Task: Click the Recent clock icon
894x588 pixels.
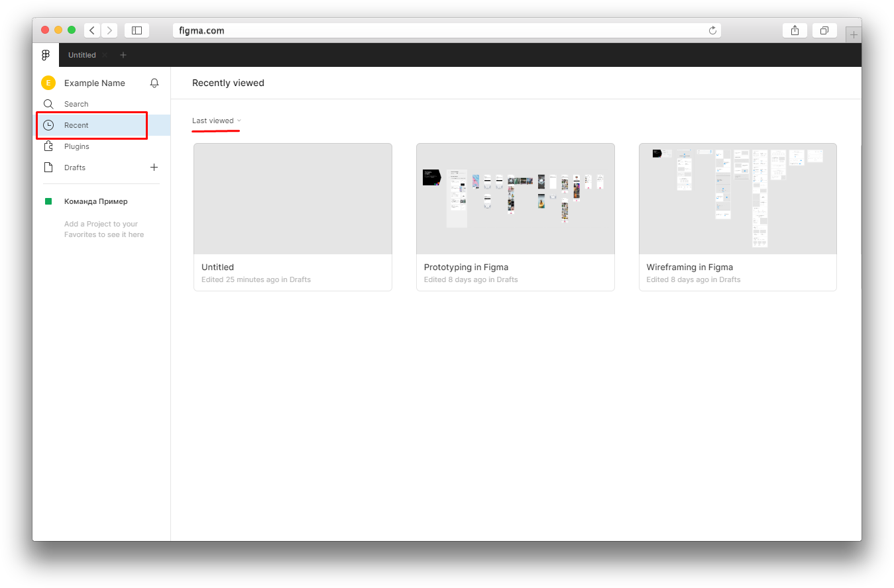Action: pyautogui.click(x=48, y=125)
